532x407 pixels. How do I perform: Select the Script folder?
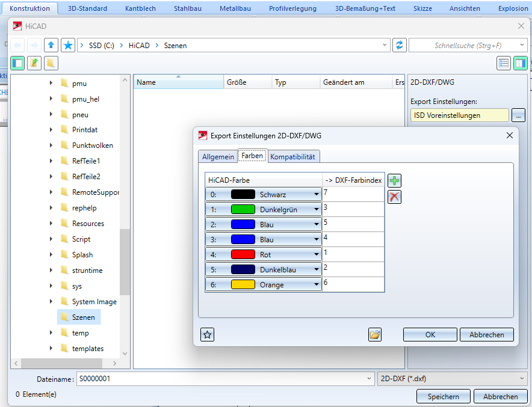(x=81, y=239)
